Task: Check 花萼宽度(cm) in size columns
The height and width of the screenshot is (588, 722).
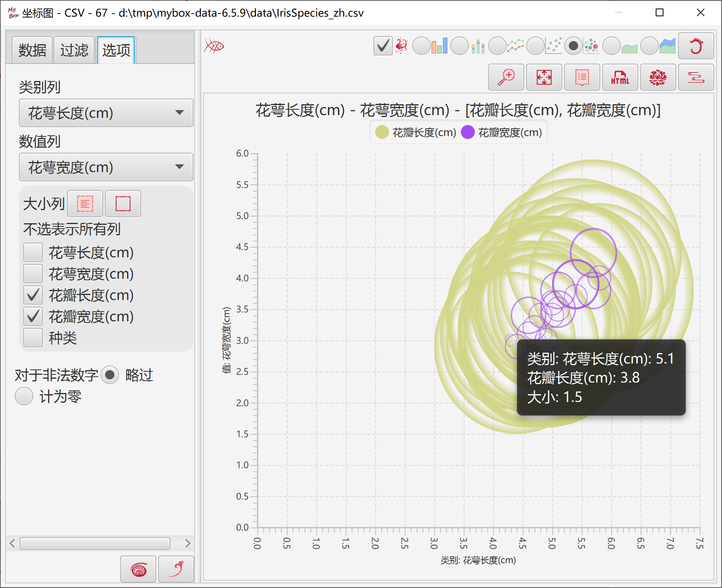Action: (x=33, y=274)
